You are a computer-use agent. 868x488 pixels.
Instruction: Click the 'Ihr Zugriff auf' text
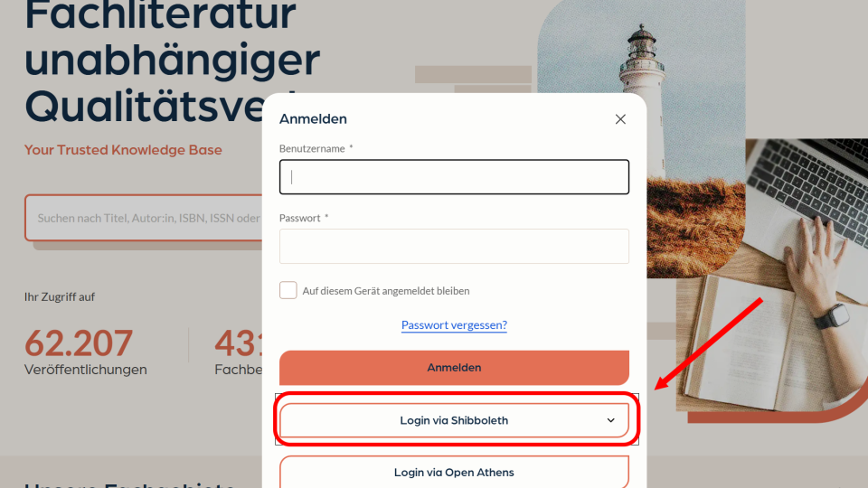(60, 297)
